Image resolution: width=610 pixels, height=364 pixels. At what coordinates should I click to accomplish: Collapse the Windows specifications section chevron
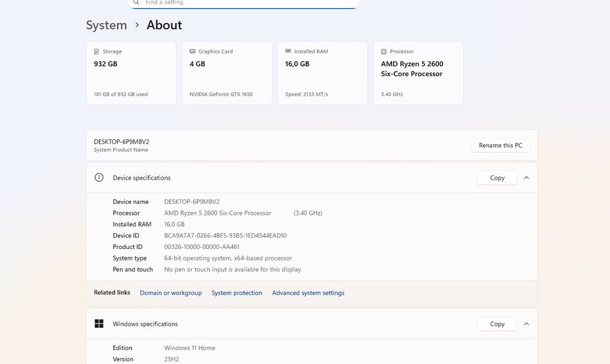click(x=526, y=324)
